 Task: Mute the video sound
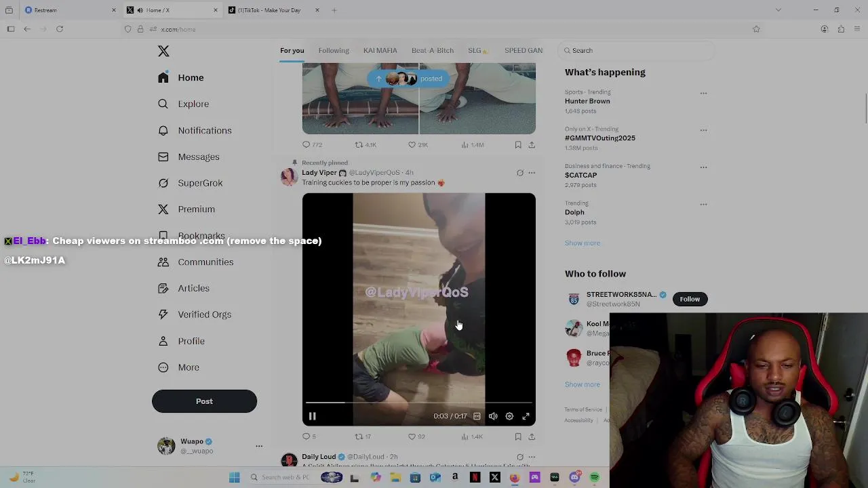coord(493,416)
